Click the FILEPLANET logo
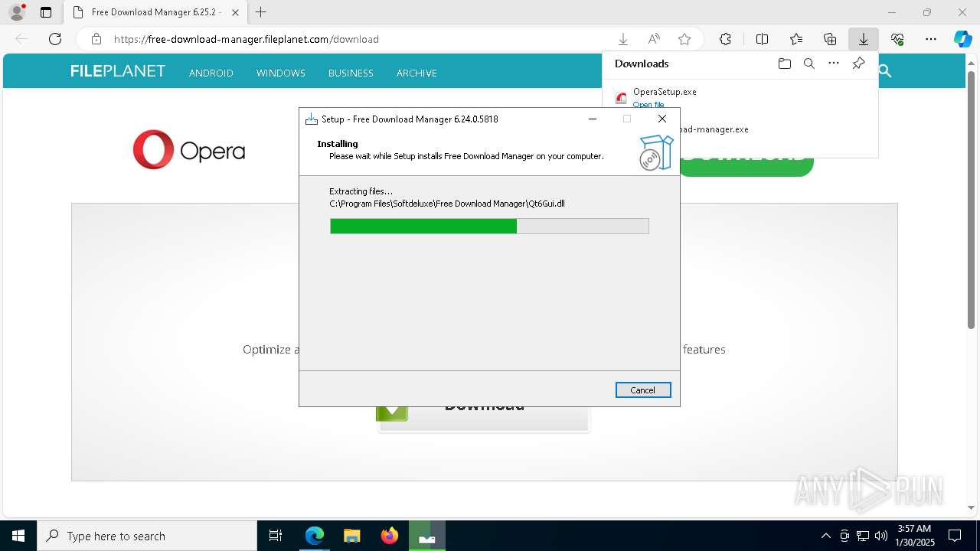Screen dimensions: 980x551 118,71
